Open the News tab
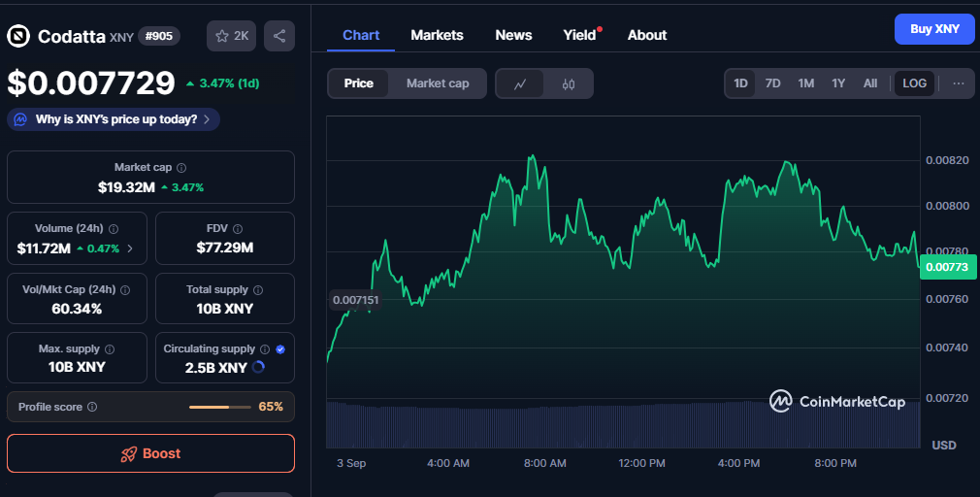The width and height of the screenshot is (980, 497). pos(513,35)
